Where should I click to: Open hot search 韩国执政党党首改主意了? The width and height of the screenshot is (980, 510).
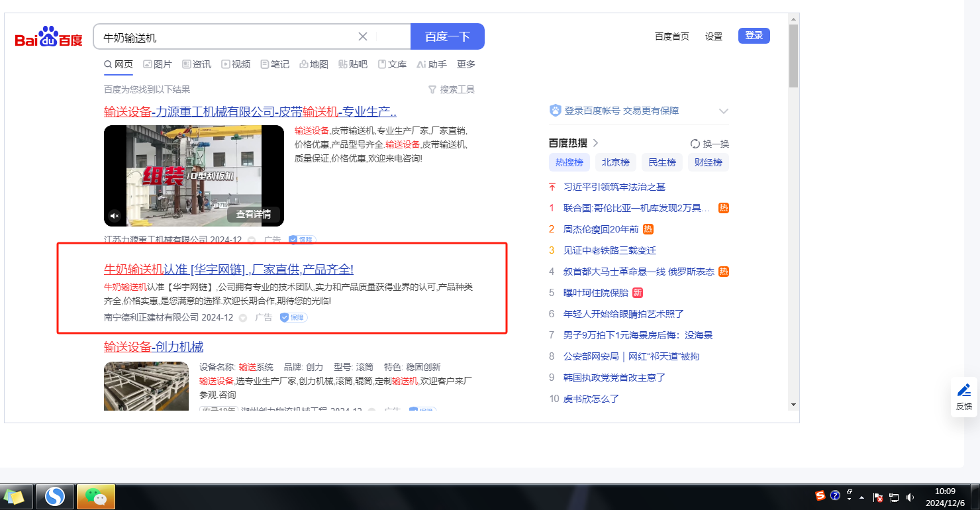(614, 378)
